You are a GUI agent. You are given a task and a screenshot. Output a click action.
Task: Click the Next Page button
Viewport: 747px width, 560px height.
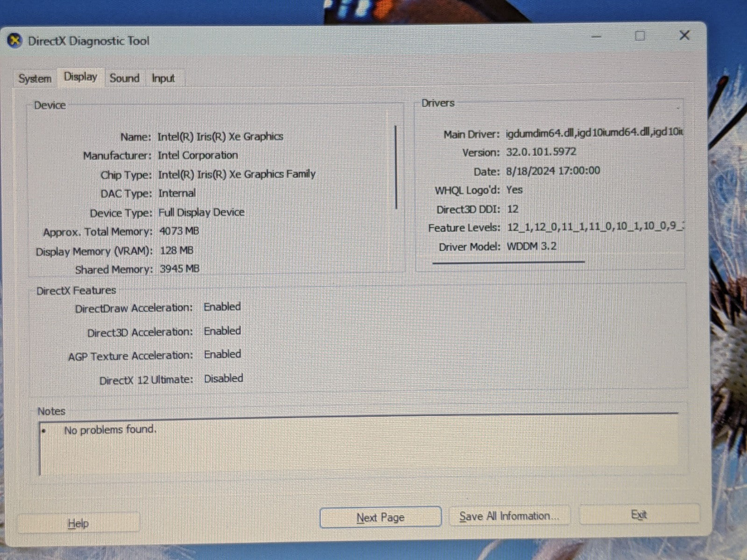pyautogui.click(x=380, y=518)
